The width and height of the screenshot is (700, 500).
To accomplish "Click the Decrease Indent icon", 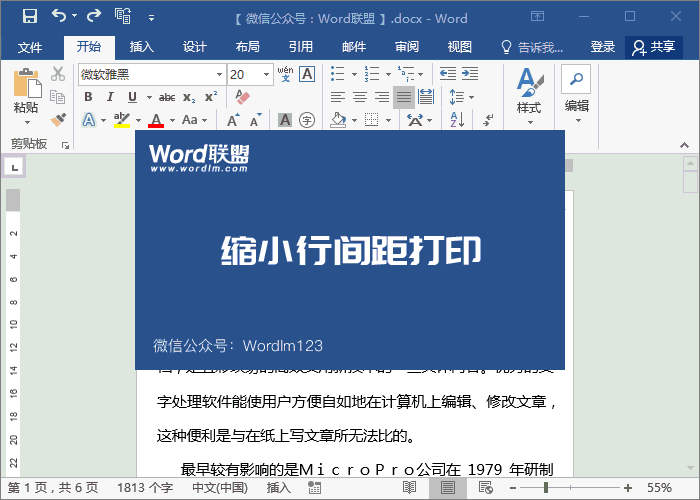I will coord(448,74).
